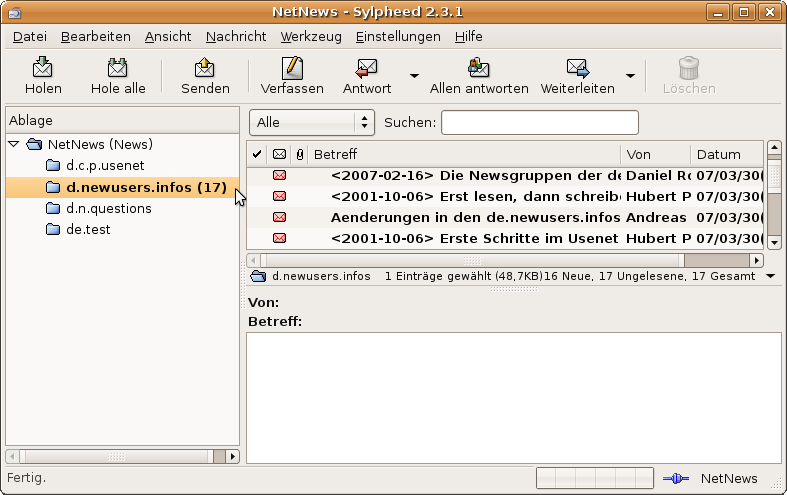Open message 'Erste Schritte im Usenet'
This screenshot has width=787, height=495.
(x=474, y=238)
